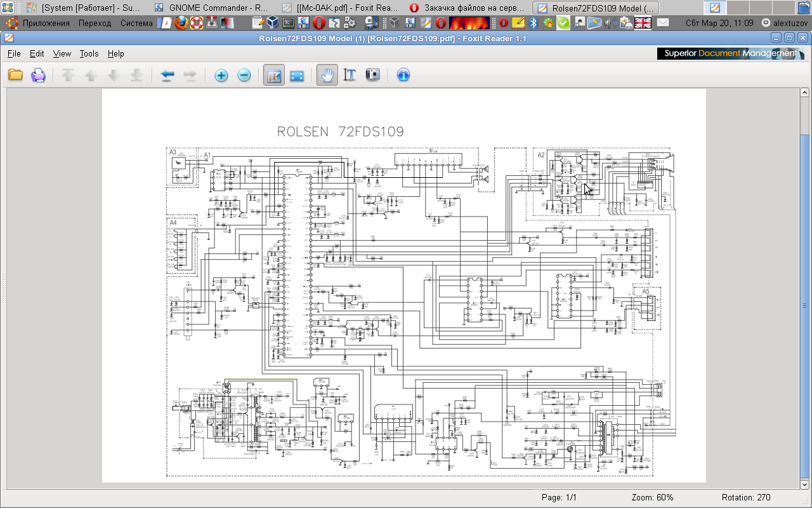812x508 pixels.
Task: Switch to the first workspace in switcher
Action: [716, 8]
